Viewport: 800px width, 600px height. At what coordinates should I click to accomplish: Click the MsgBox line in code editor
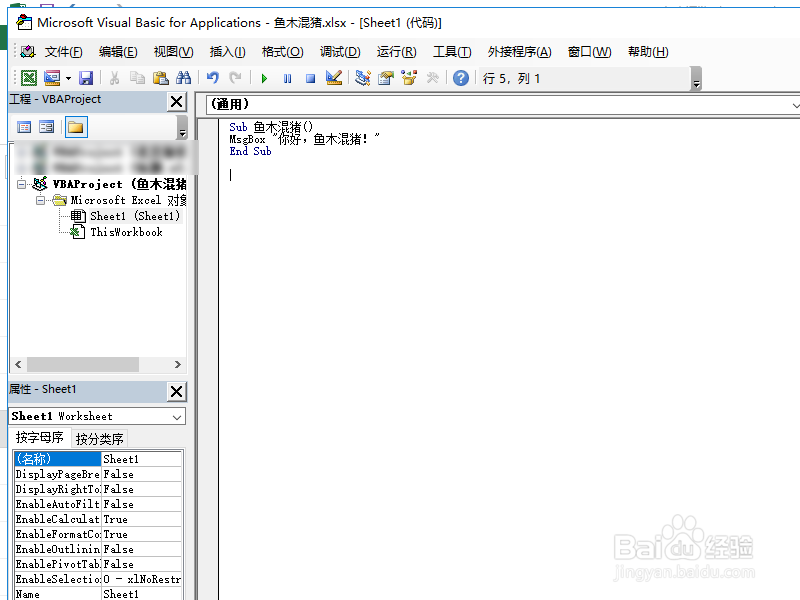tap(305, 139)
